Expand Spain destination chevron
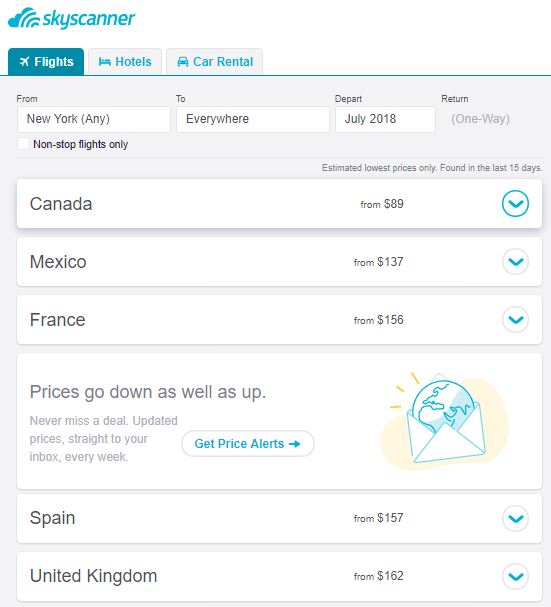 [515, 518]
